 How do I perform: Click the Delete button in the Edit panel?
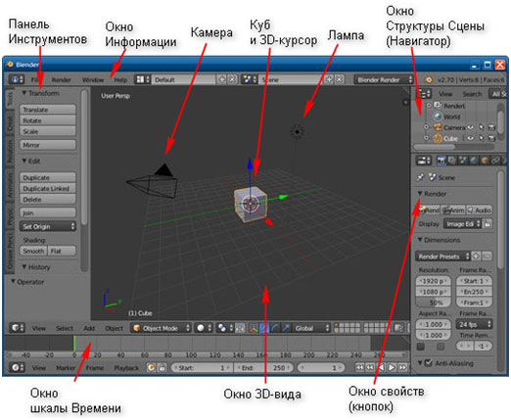(48, 199)
